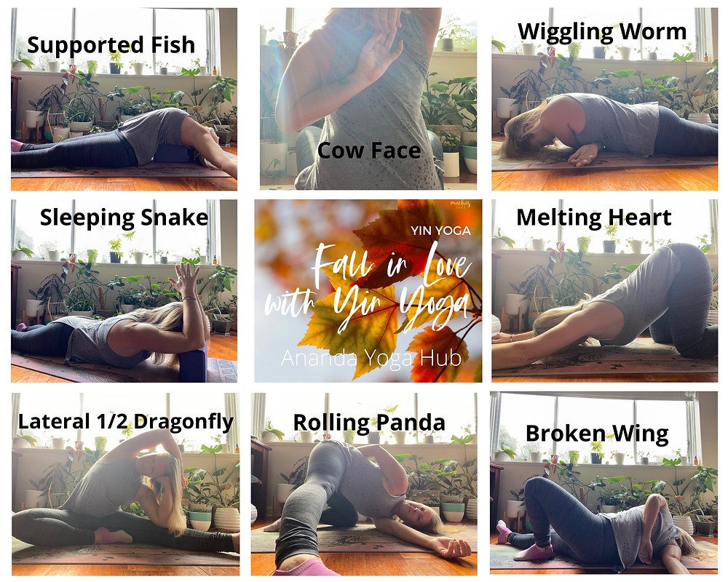
Task: Open the Sleeping Snake pose photo
Action: coord(124,291)
